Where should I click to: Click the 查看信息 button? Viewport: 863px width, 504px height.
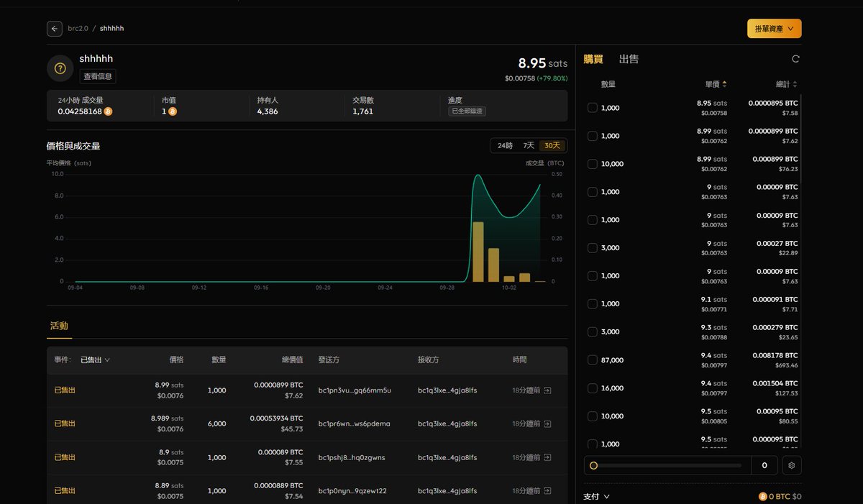coord(98,76)
